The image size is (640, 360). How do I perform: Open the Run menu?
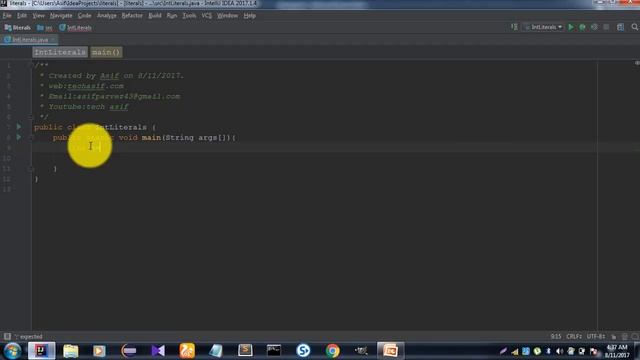(x=172, y=16)
